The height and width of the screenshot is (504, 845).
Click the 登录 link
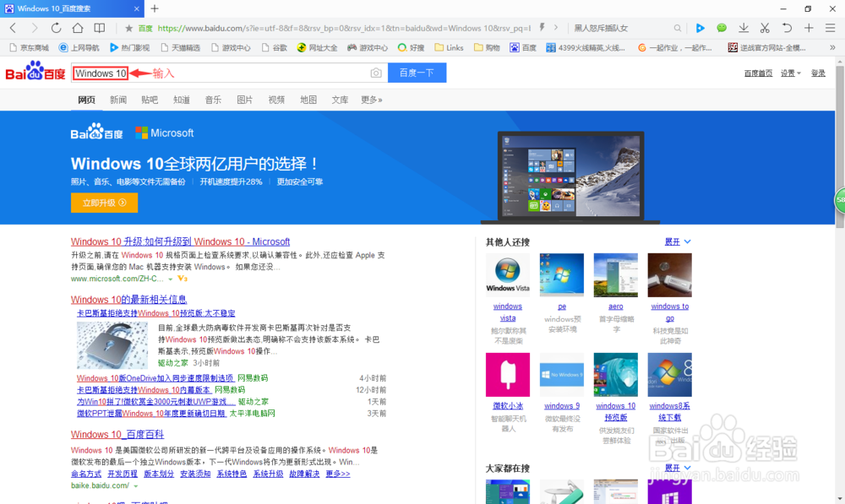point(818,73)
